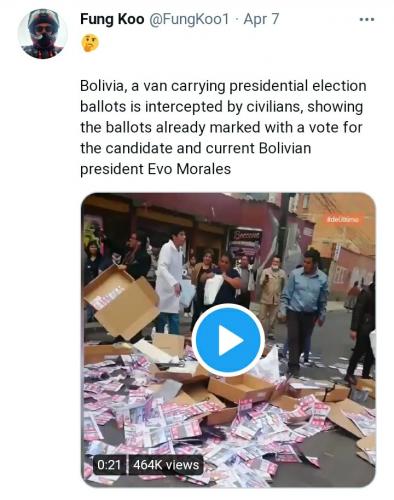
Task: Click the orange #deUltimo watermark on video
Action: point(343,220)
